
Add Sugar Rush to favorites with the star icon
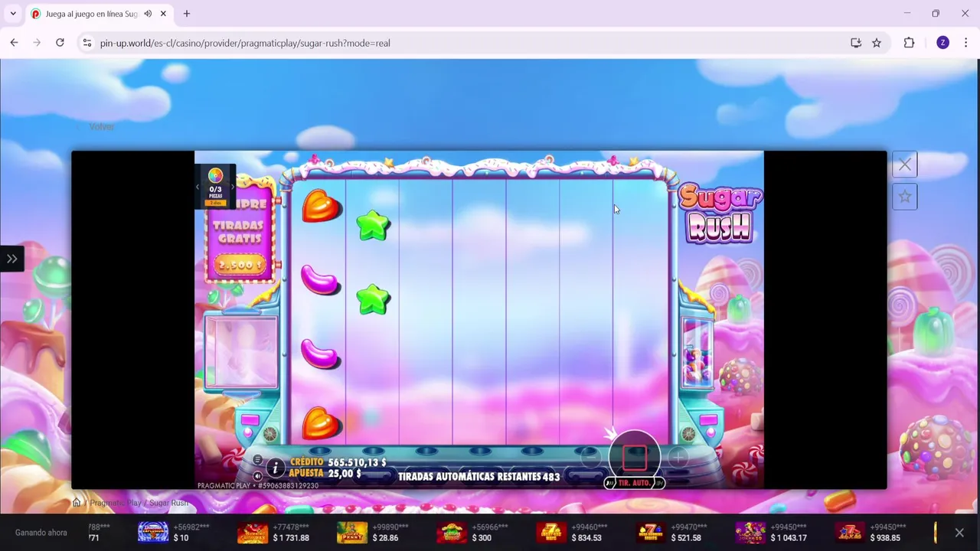[x=905, y=197]
